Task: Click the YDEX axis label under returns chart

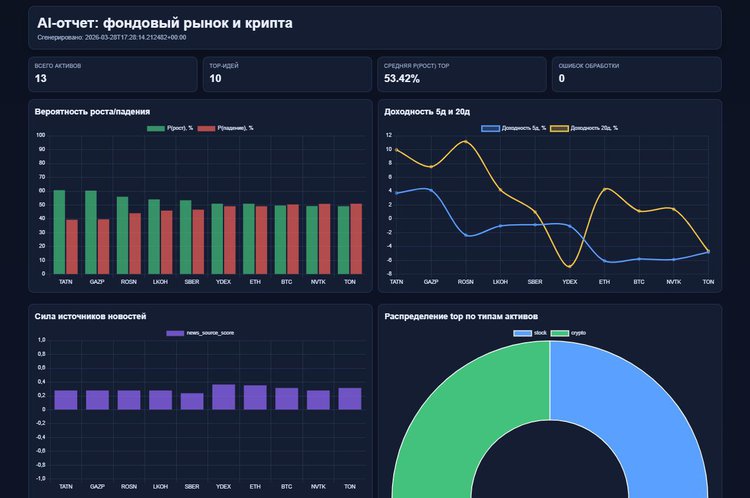Action: tap(569, 282)
